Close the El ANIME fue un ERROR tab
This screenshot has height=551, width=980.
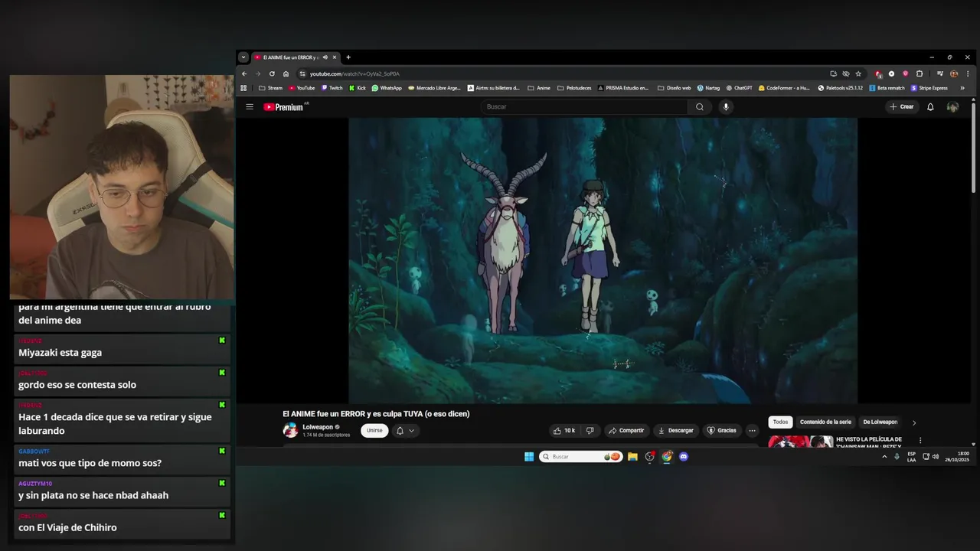335,57
